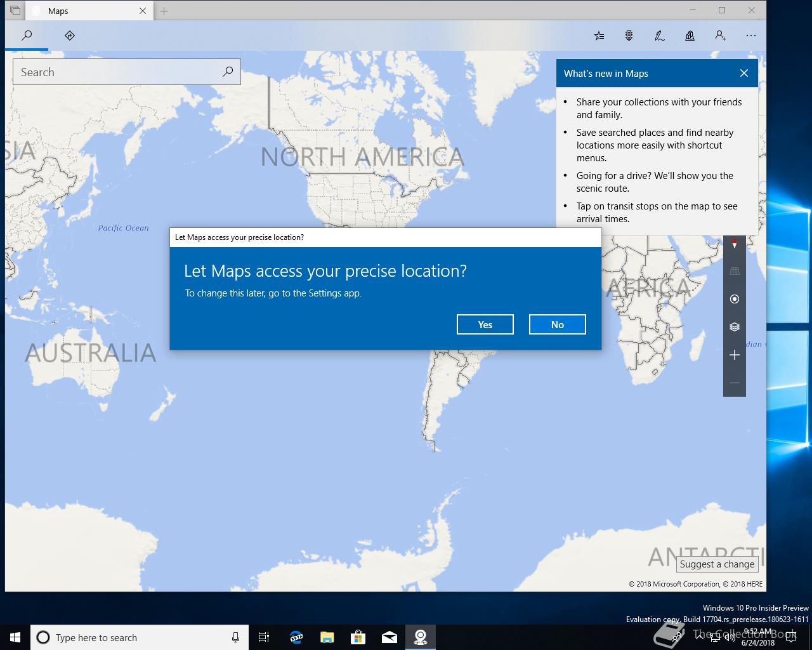
Task: Open Saved places favorites icon
Action: [599, 36]
